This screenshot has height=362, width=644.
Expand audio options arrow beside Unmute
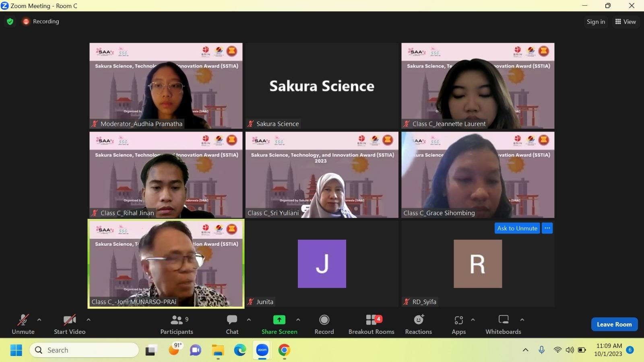(x=39, y=320)
